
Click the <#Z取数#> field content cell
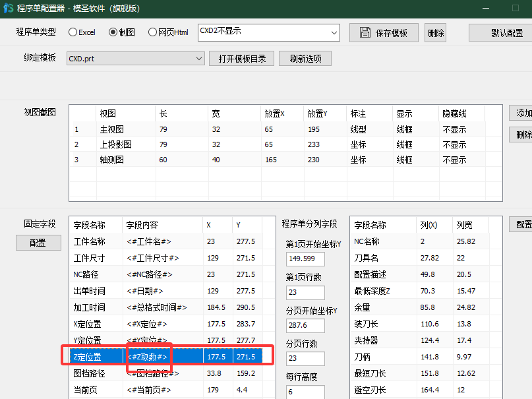tap(163, 357)
